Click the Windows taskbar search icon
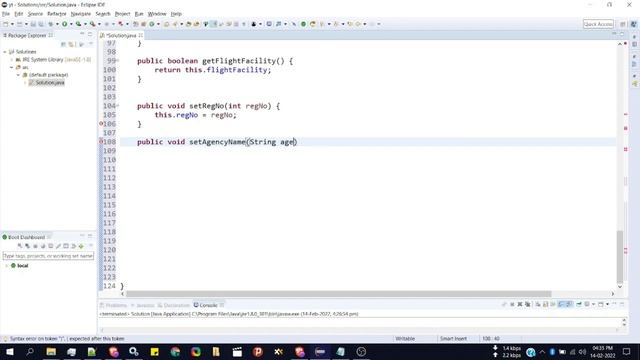The width and height of the screenshot is (640, 360). (30, 351)
